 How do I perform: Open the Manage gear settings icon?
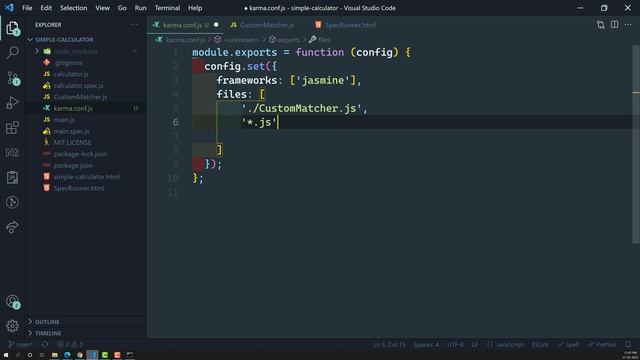point(12,326)
